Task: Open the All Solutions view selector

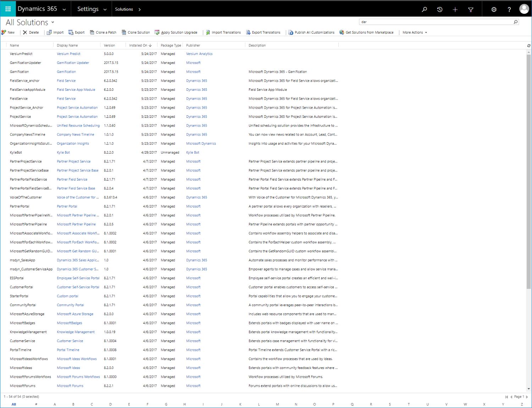Action: pos(53,22)
